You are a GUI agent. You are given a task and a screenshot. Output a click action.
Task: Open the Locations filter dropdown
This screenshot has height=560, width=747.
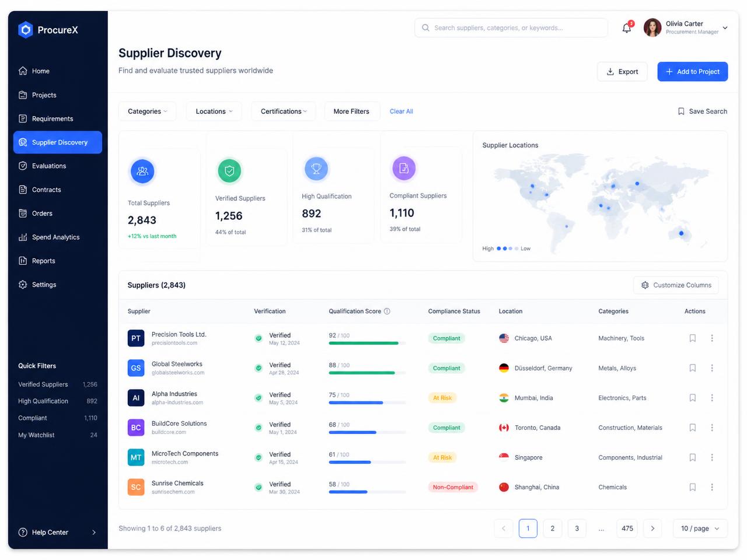(214, 111)
